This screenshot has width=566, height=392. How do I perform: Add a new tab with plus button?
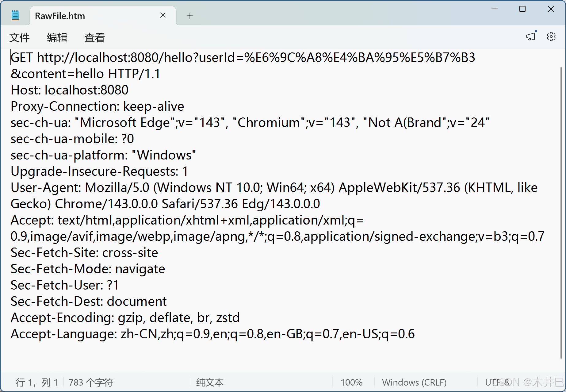190,16
